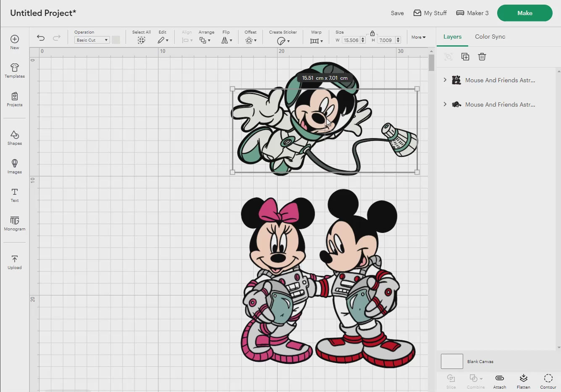This screenshot has height=392, width=561.
Task: Open the Combine menu
Action: coord(476,382)
